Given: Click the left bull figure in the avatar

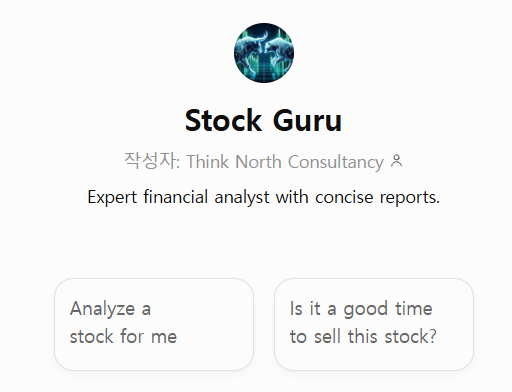Looking at the screenshot, I should (250, 50).
